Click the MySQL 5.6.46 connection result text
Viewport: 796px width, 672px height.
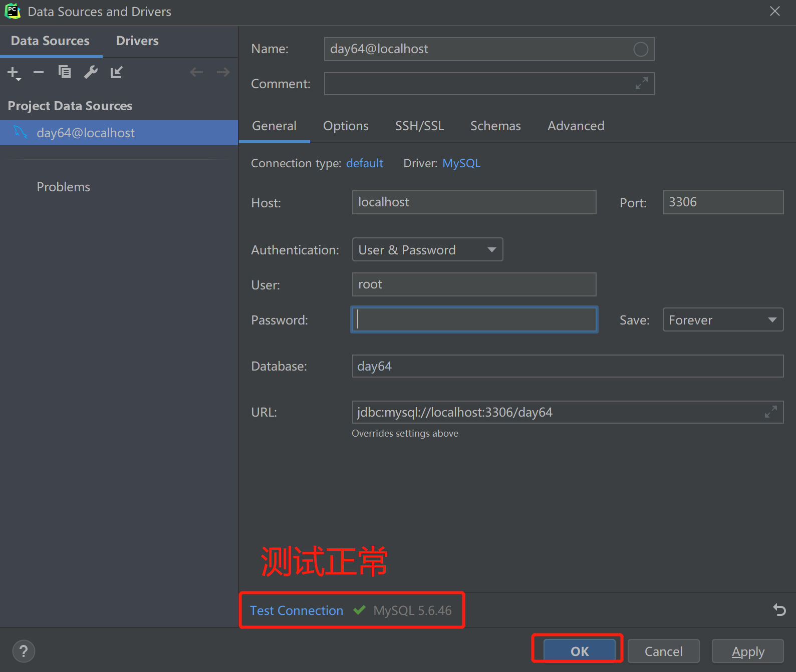[x=412, y=610]
